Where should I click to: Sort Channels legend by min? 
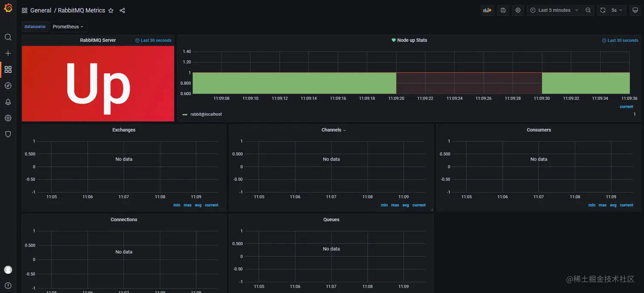384,205
